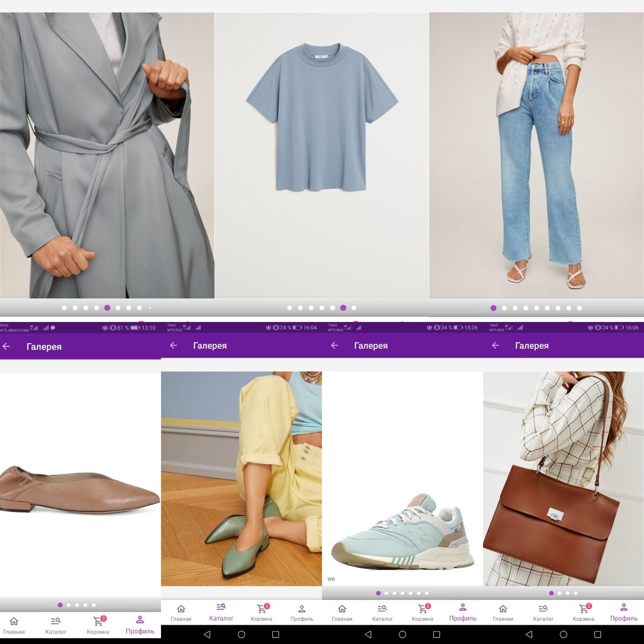Tap Android back triangle under sneaker screen
Screen dimensions: 644x644
368,634
